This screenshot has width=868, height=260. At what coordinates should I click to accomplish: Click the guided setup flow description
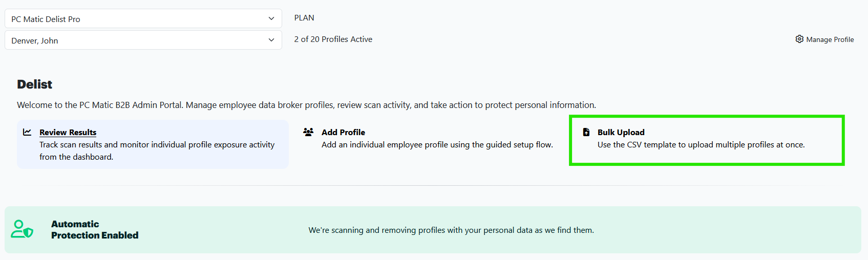pos(437,145)
